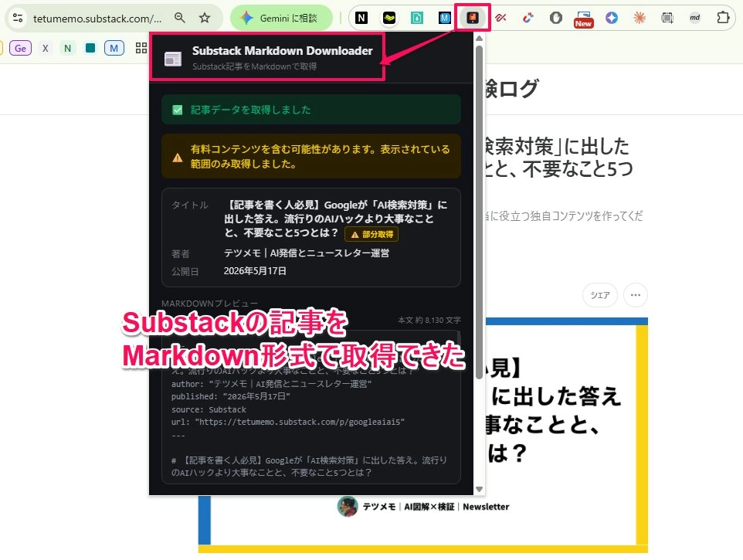Click the popup vertical scrollbar thumb
Image resolution: width=743 pixels, height=560 pixels.
[x=479, y=212]
